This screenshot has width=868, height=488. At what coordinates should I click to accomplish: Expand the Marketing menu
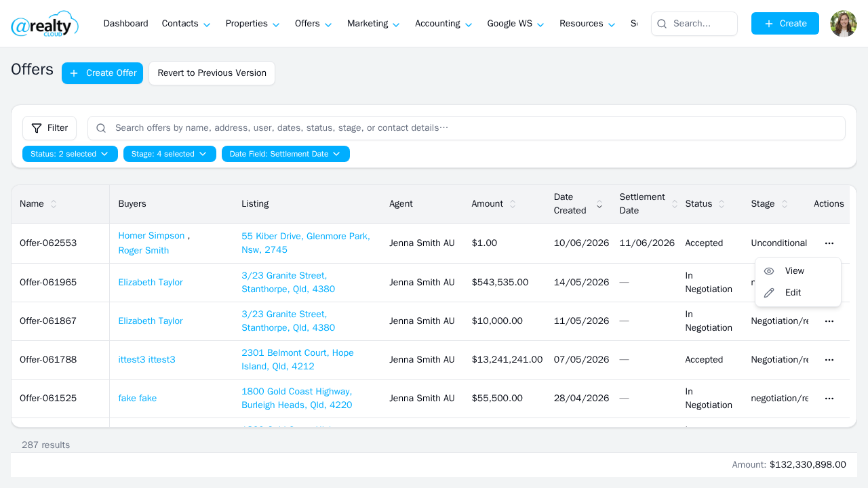click(374, 24)
